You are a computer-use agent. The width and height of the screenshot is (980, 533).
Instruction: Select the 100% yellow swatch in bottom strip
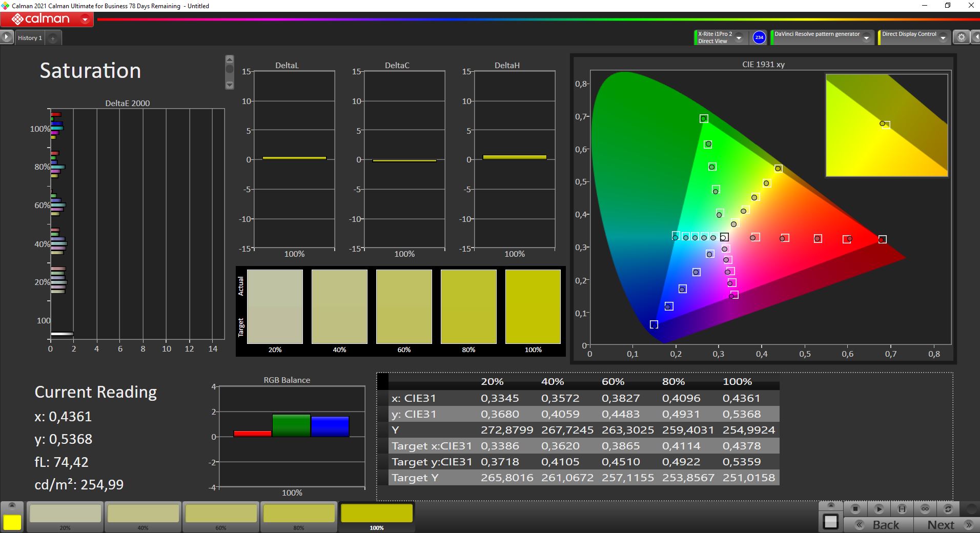tap(377, 514)
